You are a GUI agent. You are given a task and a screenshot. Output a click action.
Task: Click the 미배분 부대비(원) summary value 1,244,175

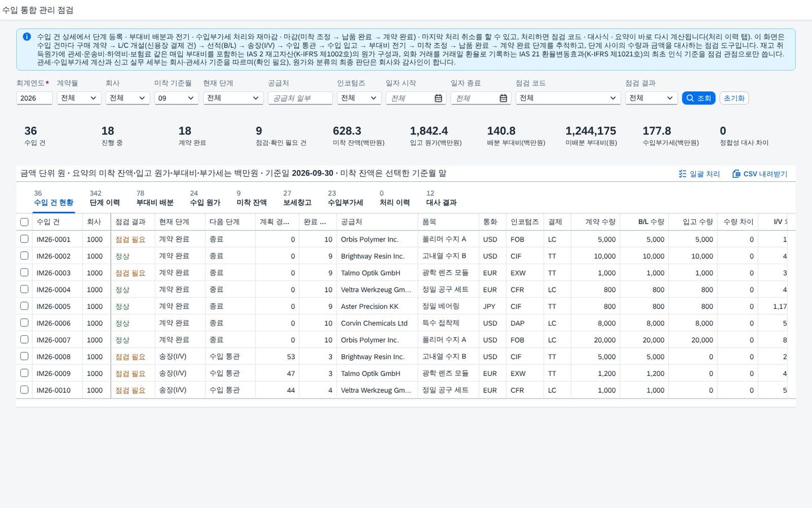[x=590, y=130]
